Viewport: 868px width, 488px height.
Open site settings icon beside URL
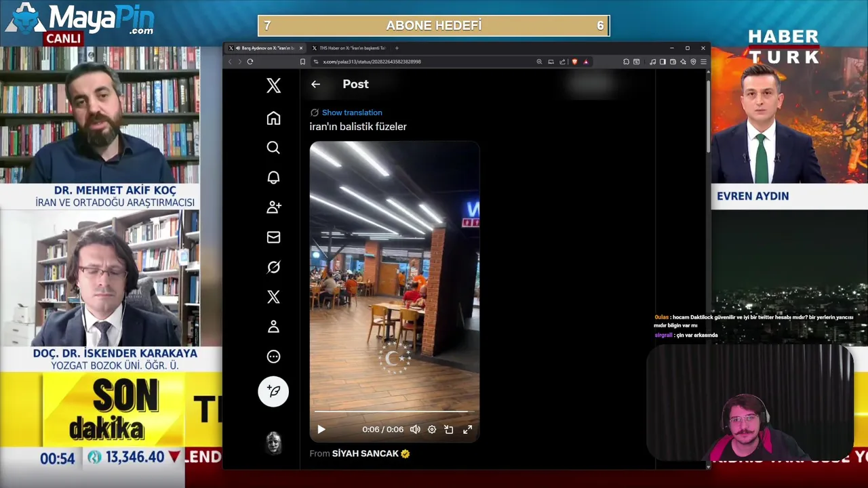tap(316, 62)
